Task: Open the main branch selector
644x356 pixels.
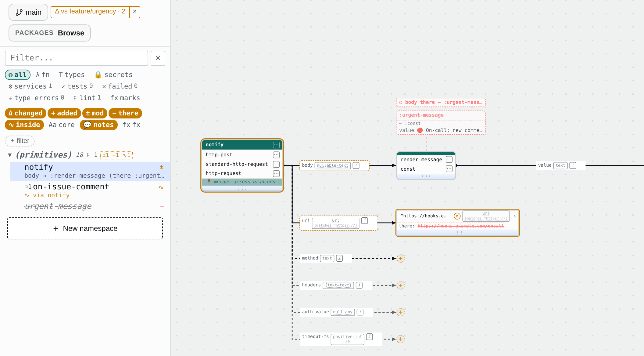Action: [28, 12]
